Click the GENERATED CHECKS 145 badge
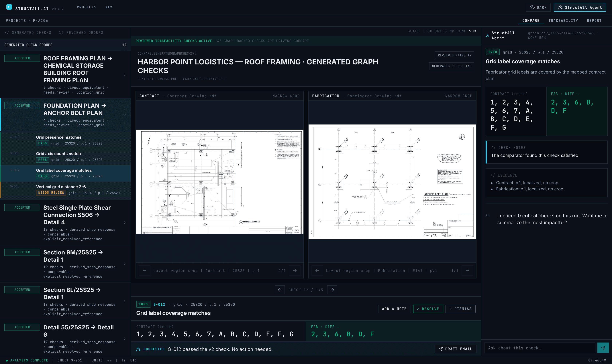The width and height of the screenshot is (612, 364). [452, 66]
